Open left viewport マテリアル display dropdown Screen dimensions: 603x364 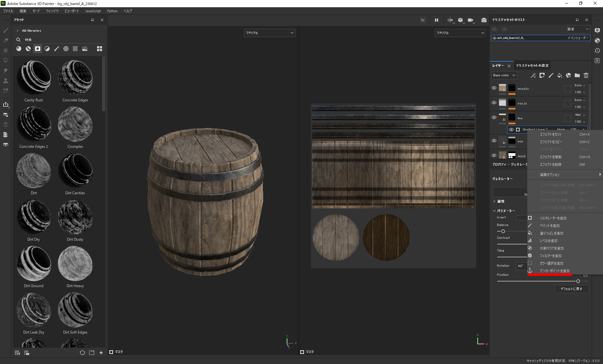(269, 33)
